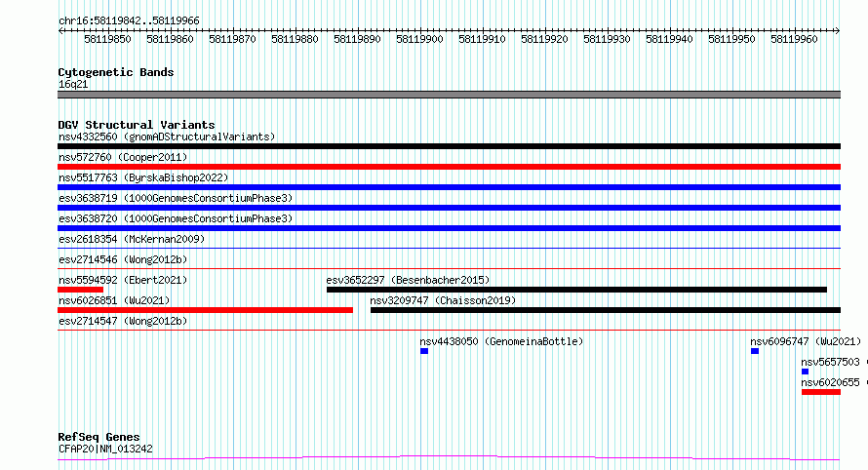
Task: Click the small blue marker of nsv4438050
Action: tap(424, 351)
